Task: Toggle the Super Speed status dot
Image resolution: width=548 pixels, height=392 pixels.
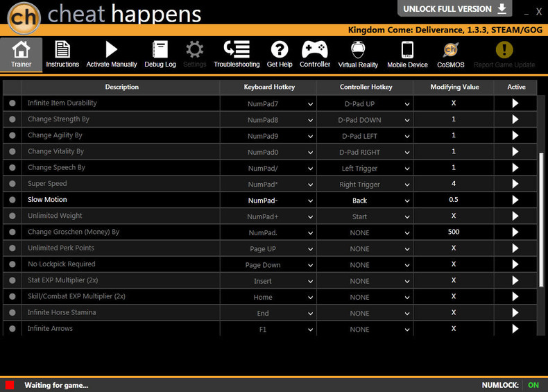Action: (12, 184)
